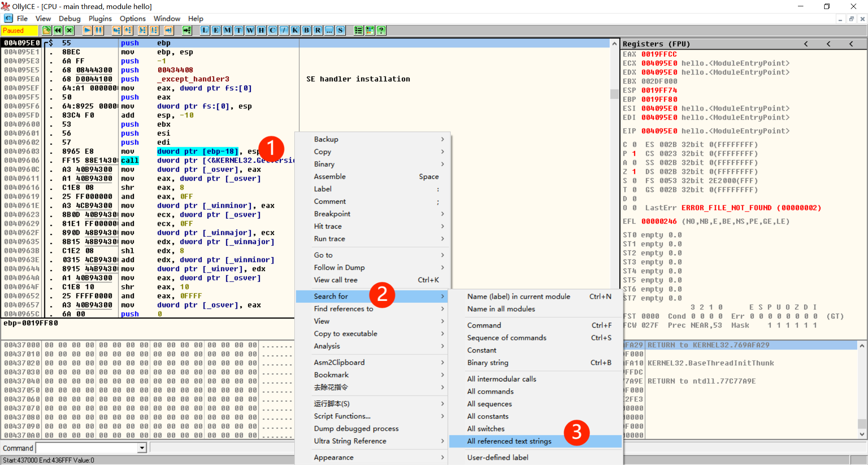Open the Command box dropdown arrow
Viewport: 868px width, 465px height.
[142, 448]
